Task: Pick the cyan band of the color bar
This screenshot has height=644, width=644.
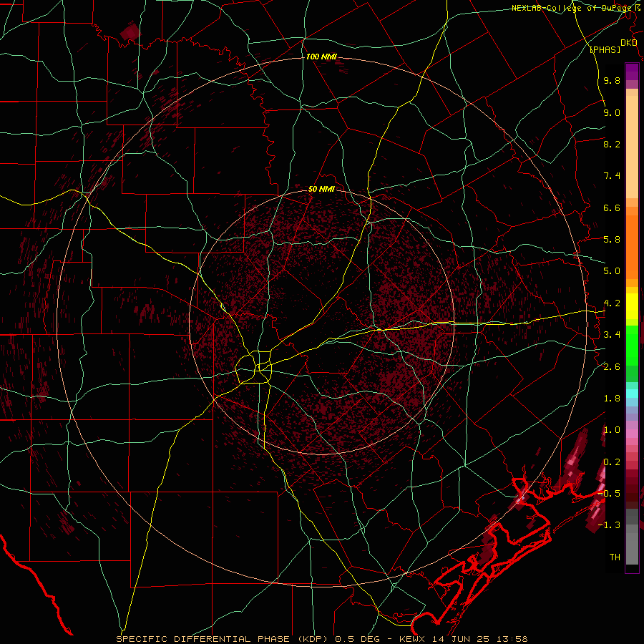Action: point(632,393)
